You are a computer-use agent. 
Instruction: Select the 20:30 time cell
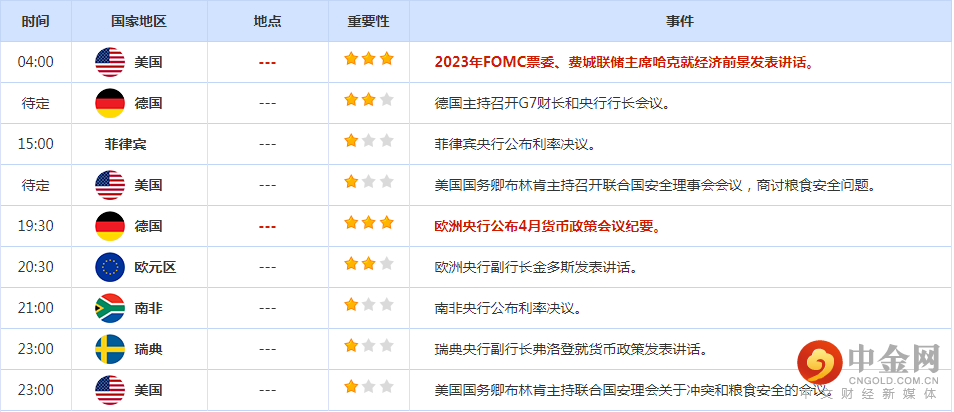point(36,267)
